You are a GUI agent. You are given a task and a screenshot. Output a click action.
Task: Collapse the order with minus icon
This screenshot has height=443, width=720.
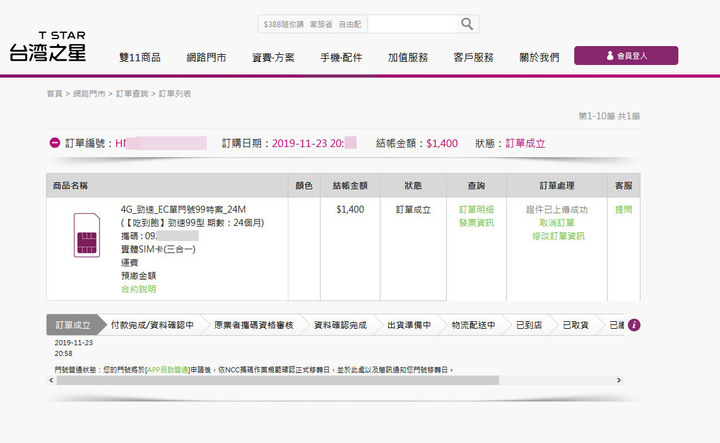tap(55, 143)
